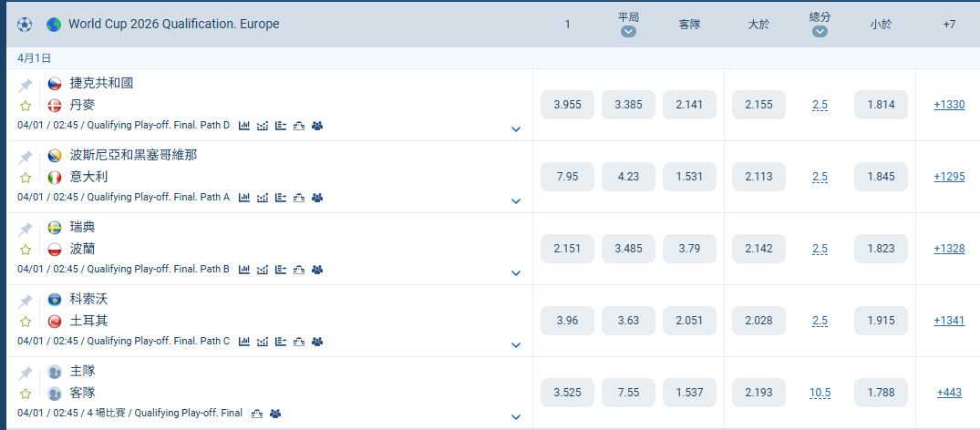Open the 總分 column dropdown arrow
This screenshot has width=980, height=430.
click(x=820, y=32)
